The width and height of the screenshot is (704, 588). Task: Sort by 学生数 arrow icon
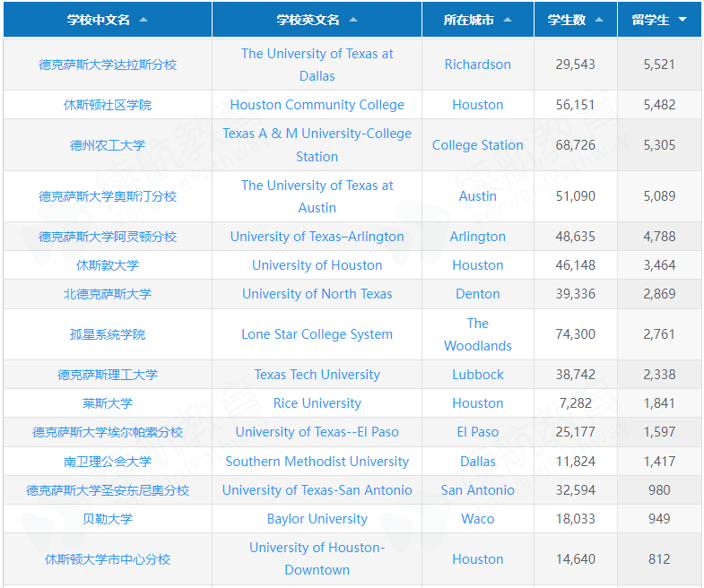(x=599, y=20)
